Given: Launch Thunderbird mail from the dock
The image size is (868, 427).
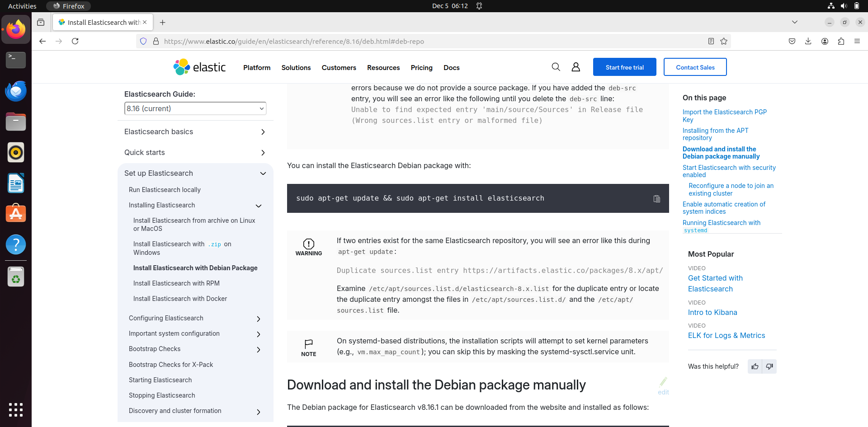Looking at the screenshot, I should 16,91.
